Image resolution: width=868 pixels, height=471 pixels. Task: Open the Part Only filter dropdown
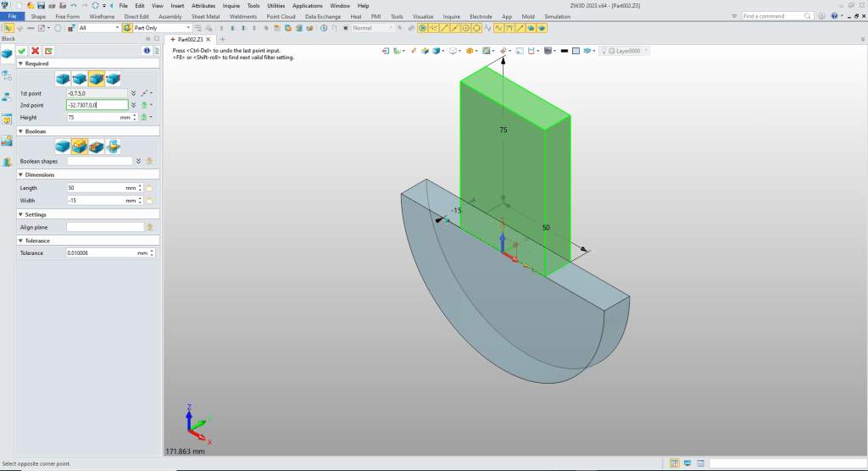(x=186, y=28)
